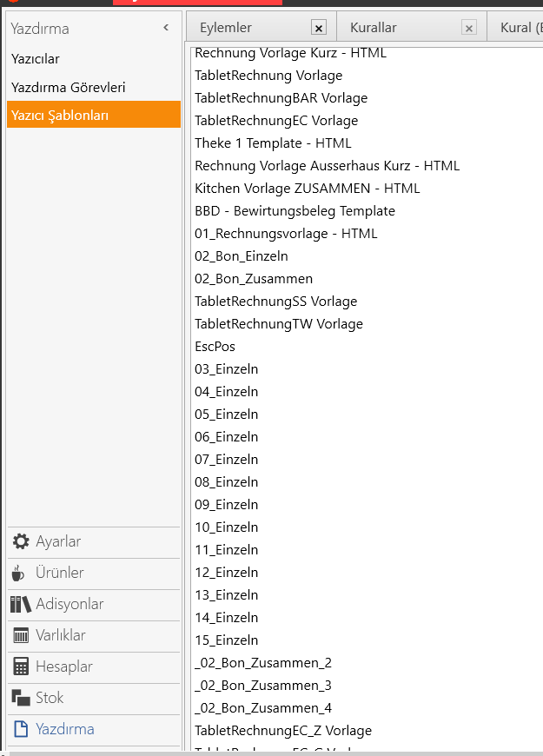Collapse the Yazdırma side panel
The width and height of the screenshot is (543, 756).
click(166, 28)
